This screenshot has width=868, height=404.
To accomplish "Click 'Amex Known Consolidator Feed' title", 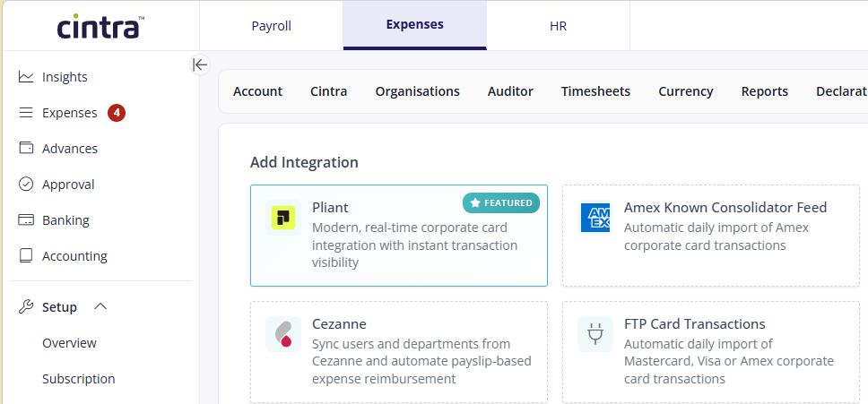I will coord(725,207).
